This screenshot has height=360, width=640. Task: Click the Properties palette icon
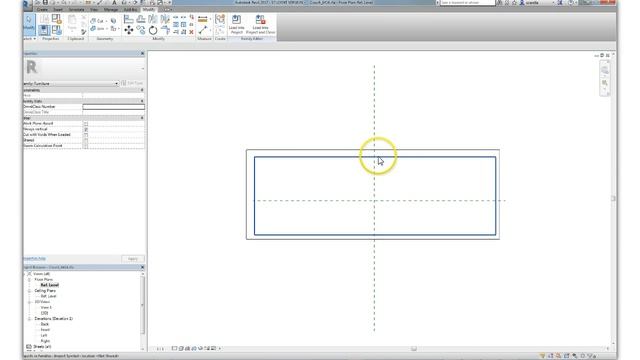[44, 30]
